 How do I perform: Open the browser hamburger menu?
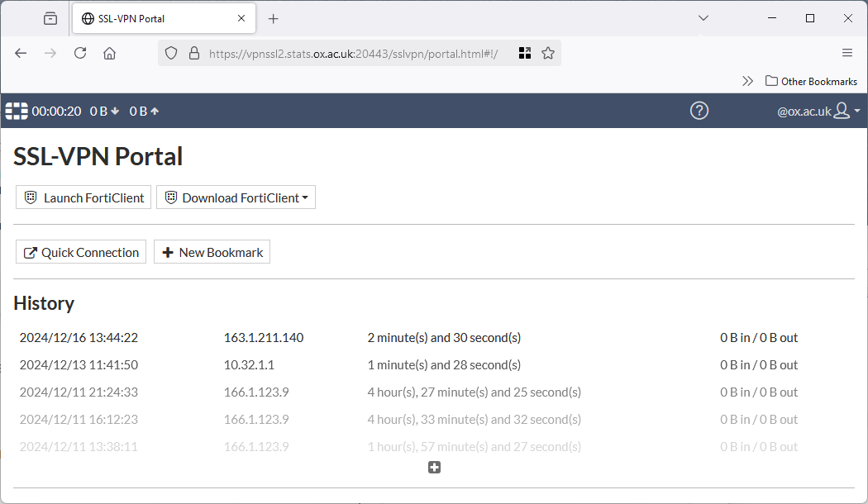coord(847,52)
